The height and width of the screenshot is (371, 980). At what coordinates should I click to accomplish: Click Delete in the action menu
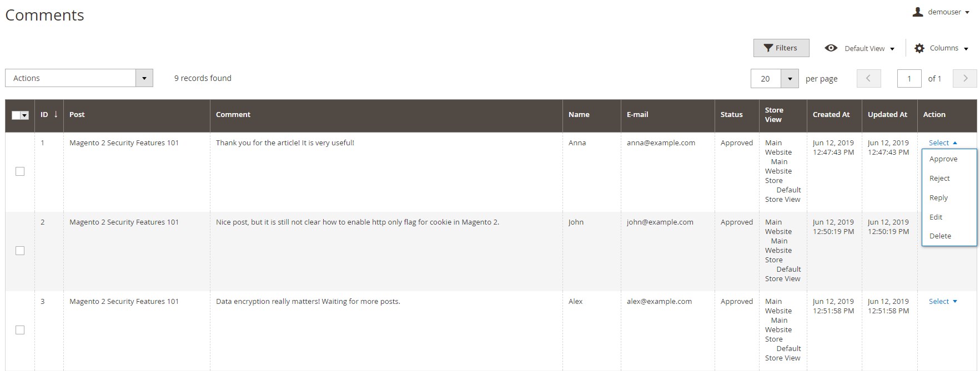940,236
